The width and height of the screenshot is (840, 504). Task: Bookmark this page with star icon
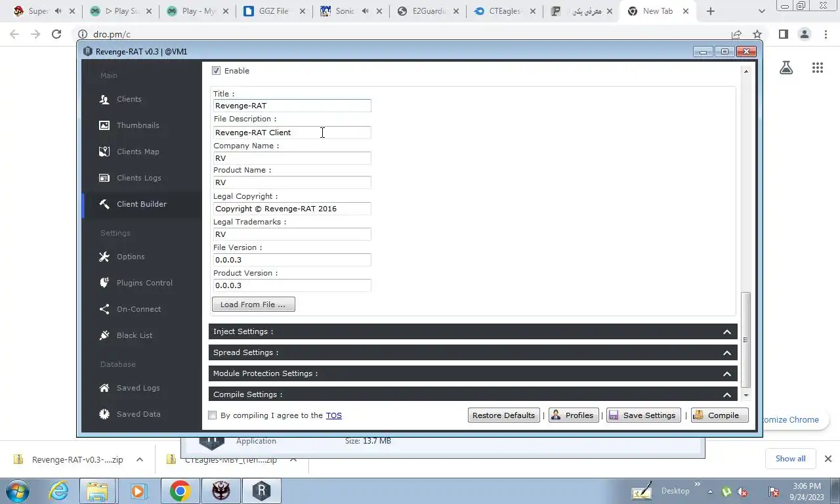pos(757,34)
